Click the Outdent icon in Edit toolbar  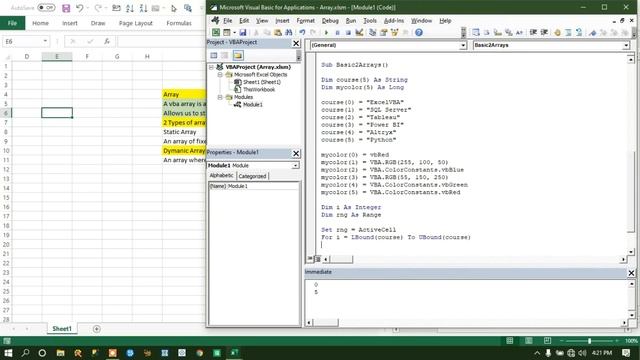[544, 33]
